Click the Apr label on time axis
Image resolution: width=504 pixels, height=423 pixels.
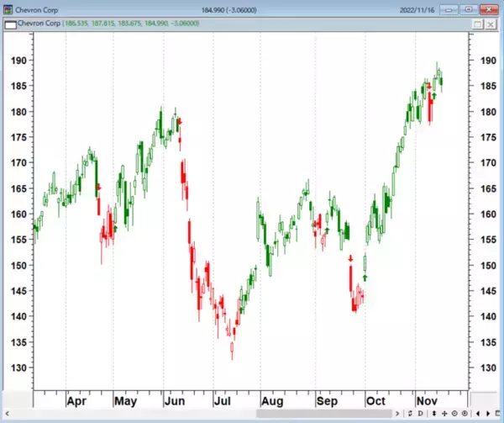76,401
